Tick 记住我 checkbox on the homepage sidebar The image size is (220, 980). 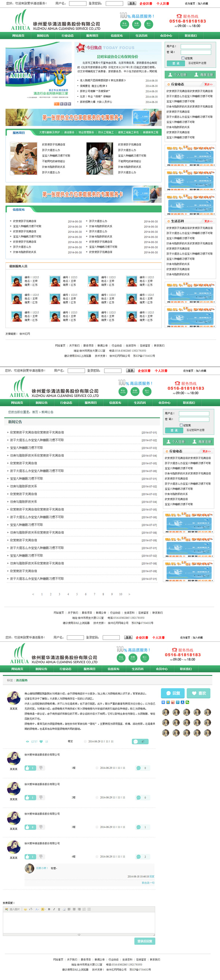[x=183, y=58]
